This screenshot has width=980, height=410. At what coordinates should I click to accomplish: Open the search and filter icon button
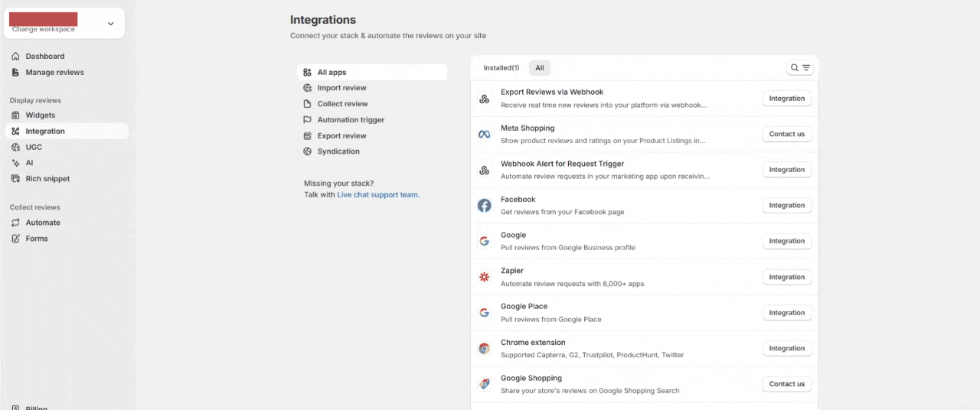pos(799,68)
